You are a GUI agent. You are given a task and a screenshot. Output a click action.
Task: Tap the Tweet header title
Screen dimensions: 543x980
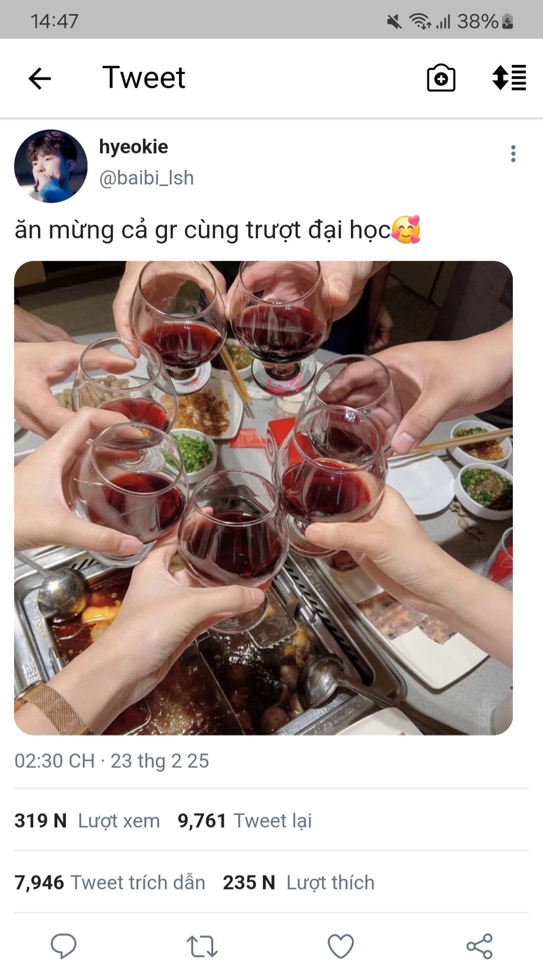(143, 78)
